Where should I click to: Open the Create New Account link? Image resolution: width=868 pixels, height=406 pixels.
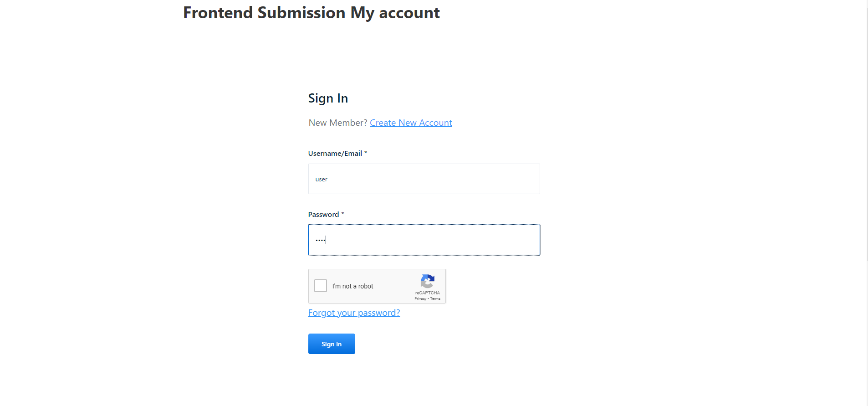tap(410, 123)
